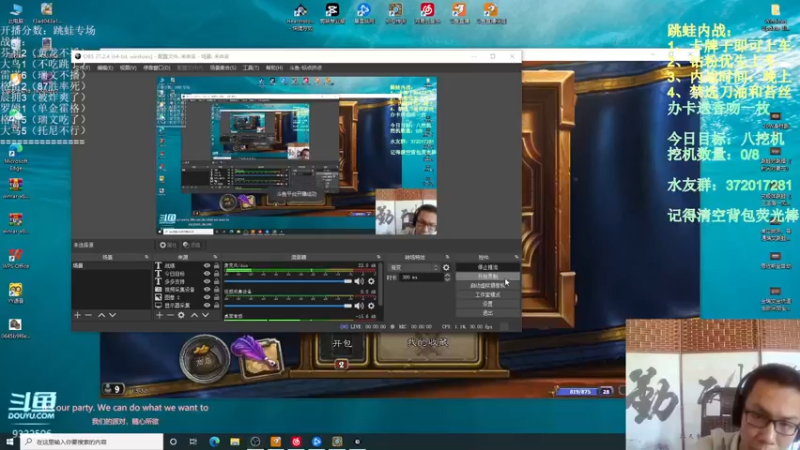Open 文件(F) menu in OBS
800x450 pixels.
coord(82,68)
